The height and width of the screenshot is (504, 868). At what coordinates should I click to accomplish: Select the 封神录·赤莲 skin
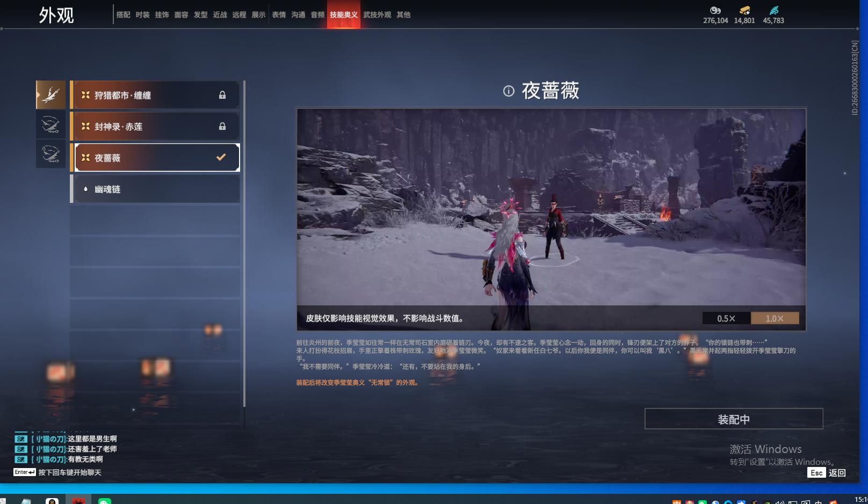point(155,126)
